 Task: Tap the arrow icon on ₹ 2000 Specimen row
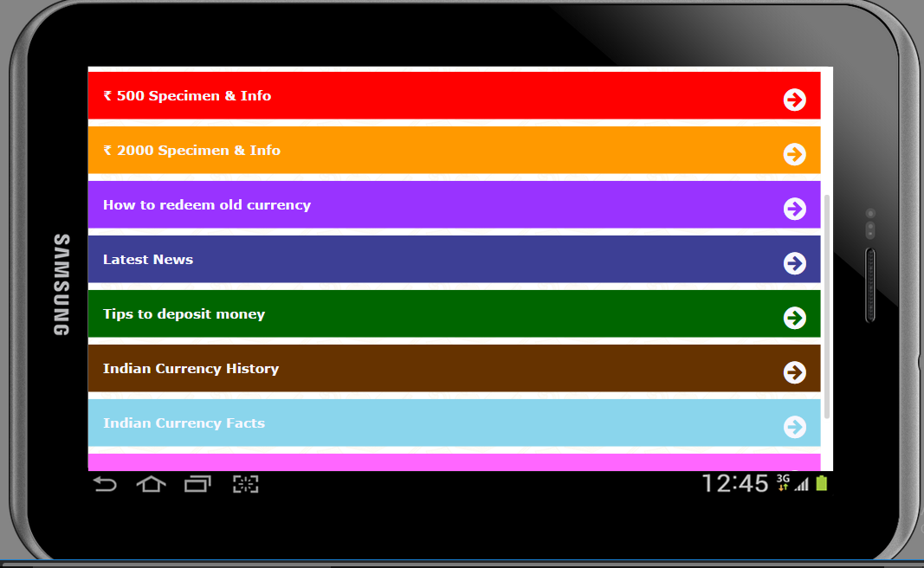pos(794,154)
